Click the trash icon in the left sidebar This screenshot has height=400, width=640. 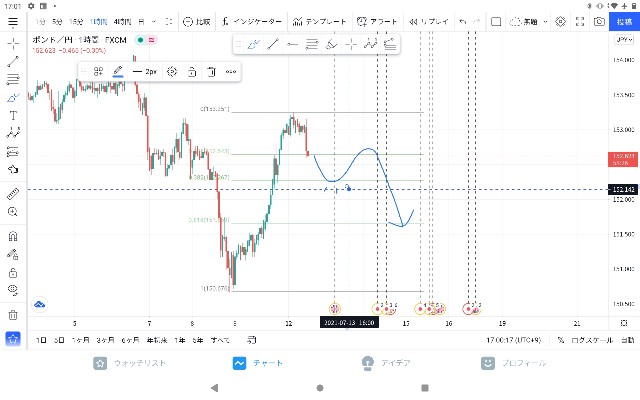pyautogui.click(x=13, y=315)
